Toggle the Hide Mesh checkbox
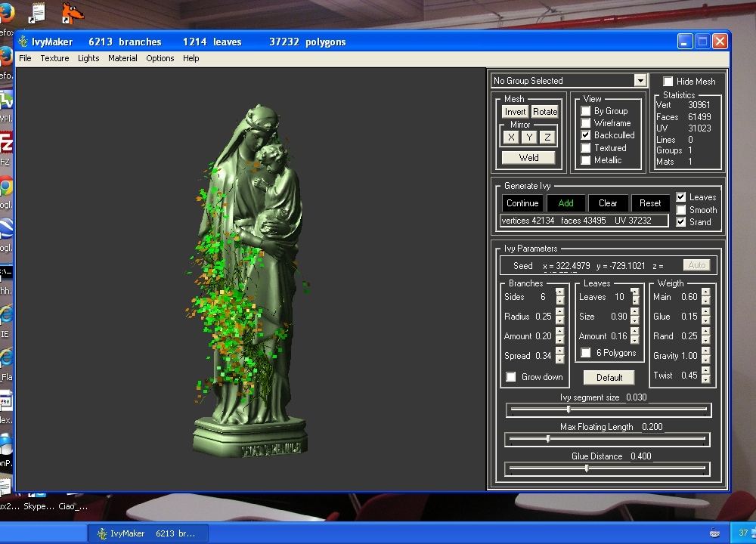 [x=668, y=81]
